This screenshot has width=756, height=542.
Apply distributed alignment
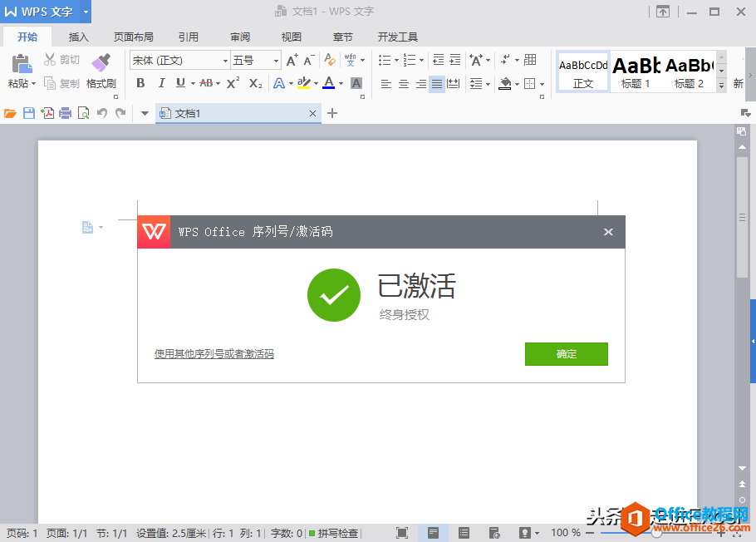(454, 84)
